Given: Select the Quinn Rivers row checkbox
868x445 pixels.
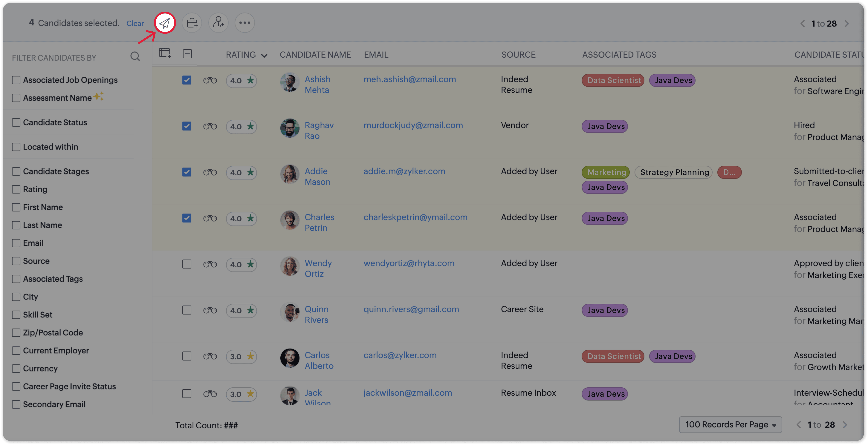Looking at the screenshot, I should (187, 310).
